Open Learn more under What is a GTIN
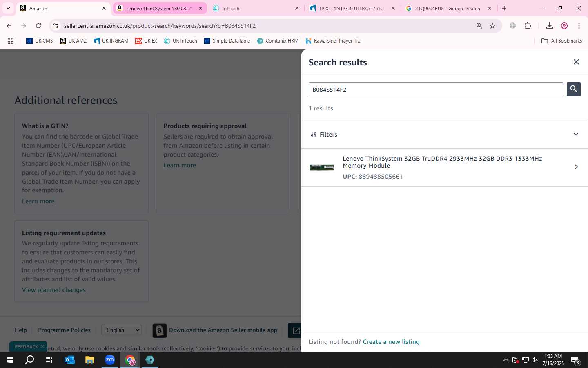 pyautogui.click(x=38, y=201)
